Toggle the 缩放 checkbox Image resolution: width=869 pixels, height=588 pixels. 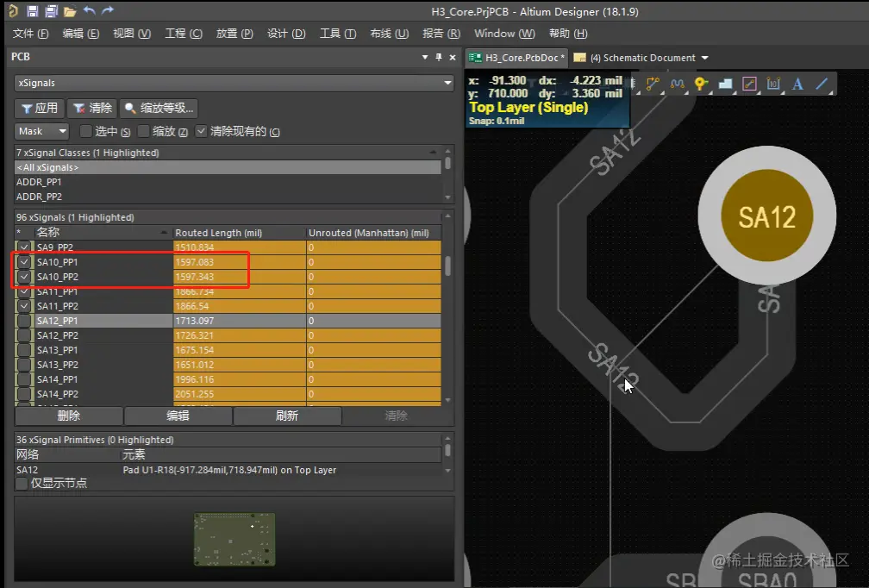pos(143,131)
